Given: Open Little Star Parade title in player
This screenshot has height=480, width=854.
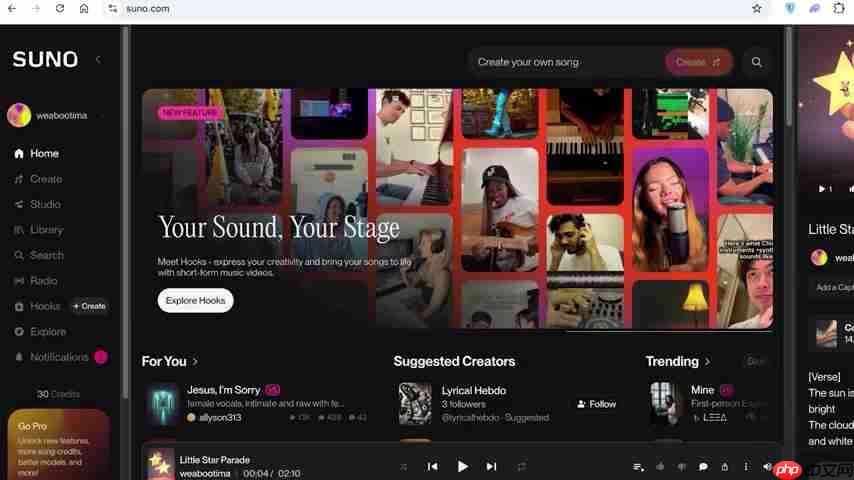Looking at the screenshot, I should point(215,460).
